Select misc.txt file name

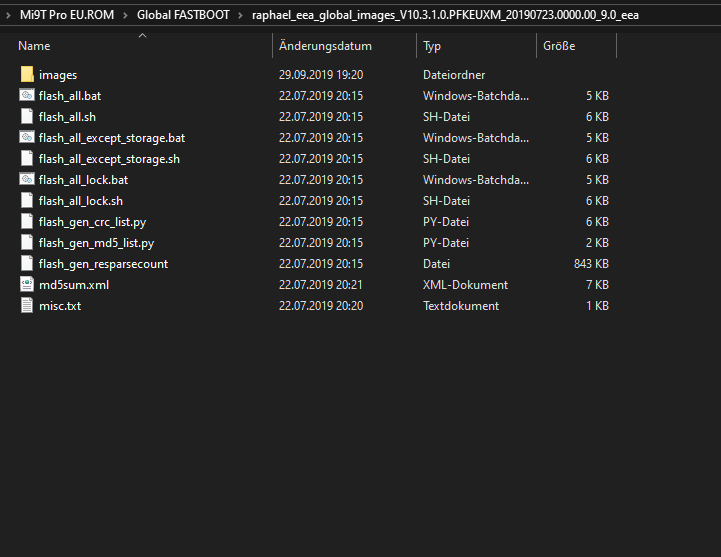click(x=60, y=306)
